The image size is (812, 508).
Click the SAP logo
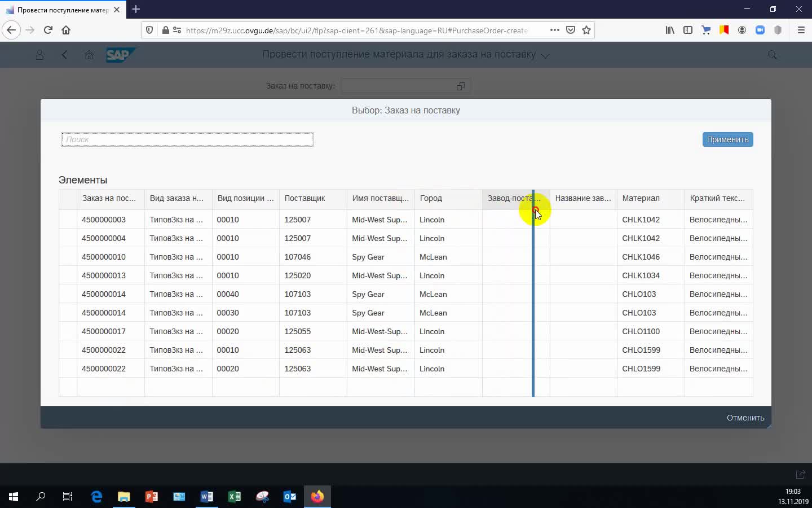[x=120, y=55]
